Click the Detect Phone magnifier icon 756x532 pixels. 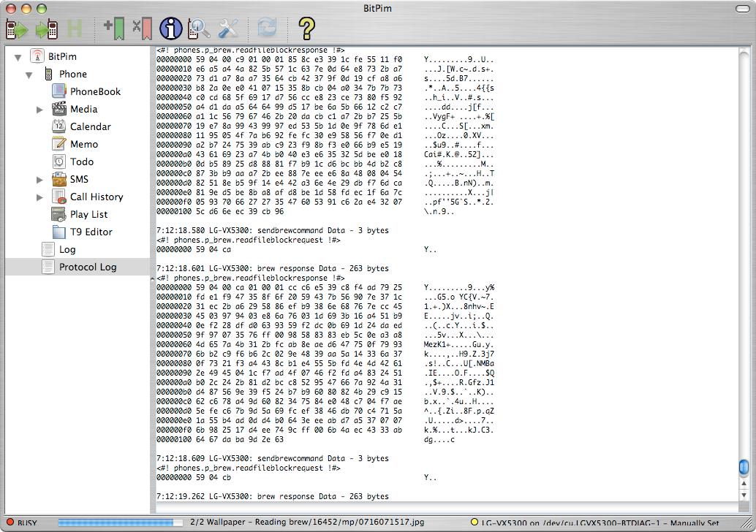coord(199,29)
